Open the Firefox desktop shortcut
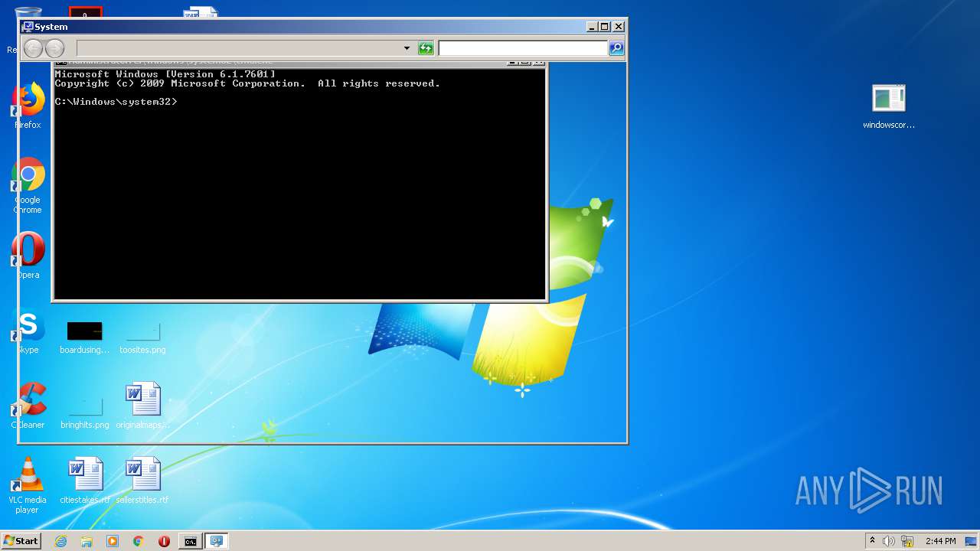980x551 pixels. coord(28,106)
